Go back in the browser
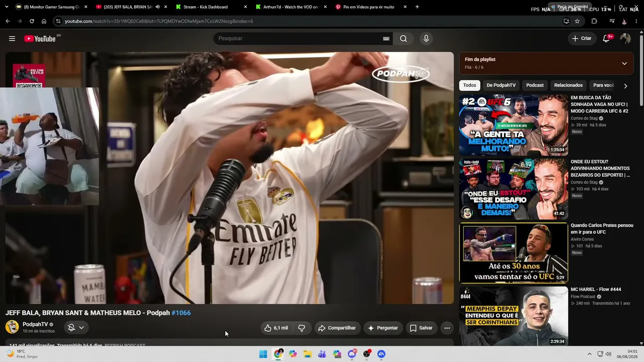The width and height of the screenshot is (644, 362). [8, 21]
